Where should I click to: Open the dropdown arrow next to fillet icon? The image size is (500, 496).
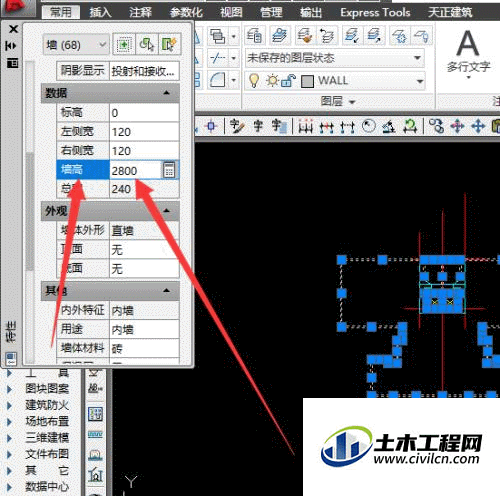click(x=234, y=80)
